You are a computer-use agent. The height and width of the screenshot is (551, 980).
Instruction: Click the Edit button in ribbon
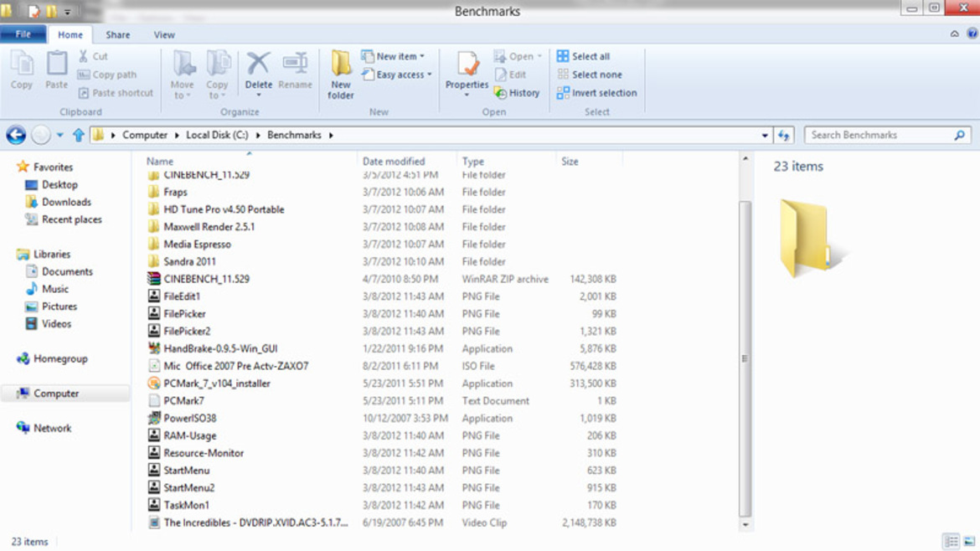tap(511, 75)
